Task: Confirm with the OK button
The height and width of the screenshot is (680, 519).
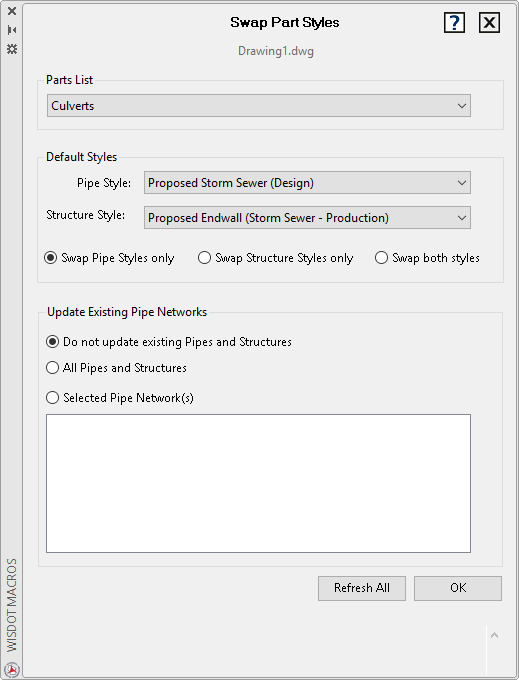Action: tap(458, 588)
